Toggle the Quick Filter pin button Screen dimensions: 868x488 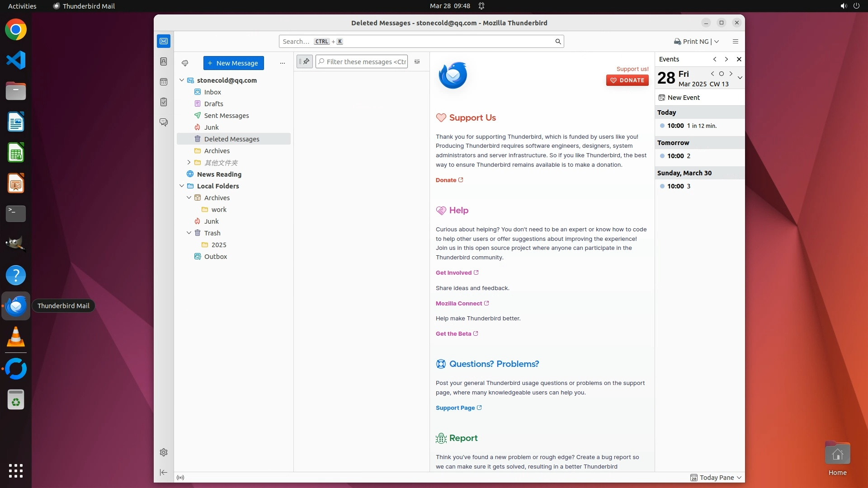(305, 61)
